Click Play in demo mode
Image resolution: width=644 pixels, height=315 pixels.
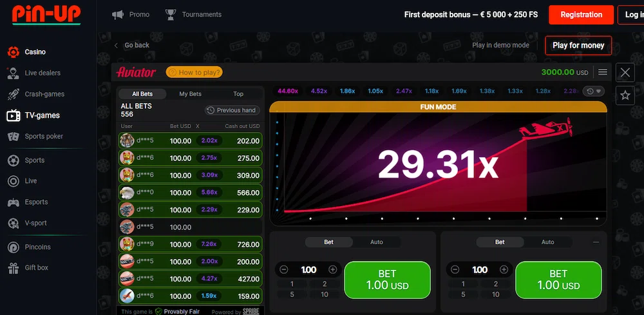tap(500, 45)
